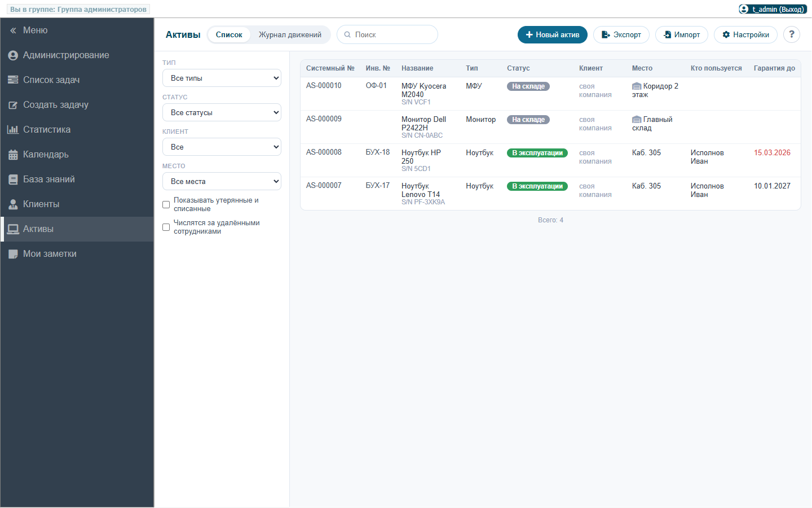The image size is (812, 508).
Task: Click На складе status badge for AS-000009
Action: click(528, 120)
